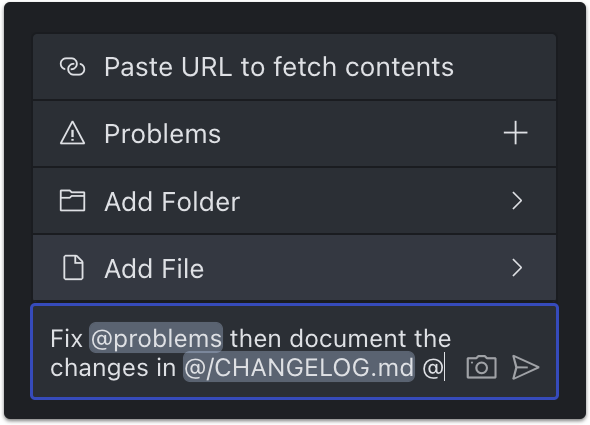
Task: Select the Paste URL to fetch contents option
Action: point(294,67)
